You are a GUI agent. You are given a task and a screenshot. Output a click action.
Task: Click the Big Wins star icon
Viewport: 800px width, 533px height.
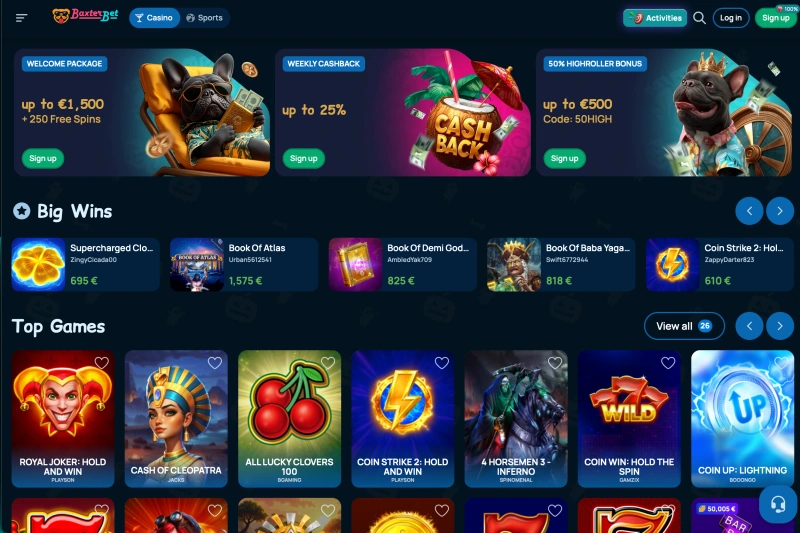[21, 211]
